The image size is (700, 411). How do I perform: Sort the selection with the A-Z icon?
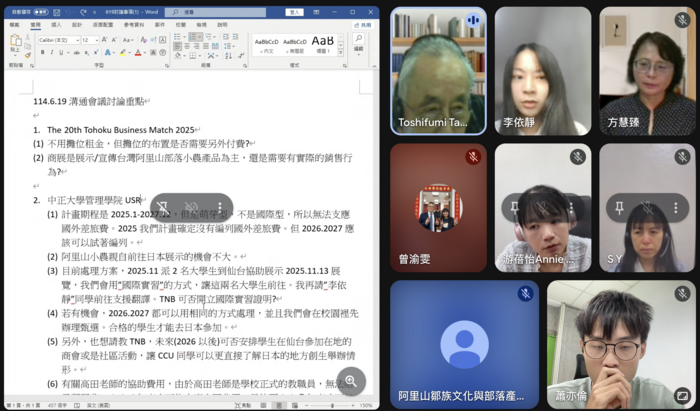[229, 56]
